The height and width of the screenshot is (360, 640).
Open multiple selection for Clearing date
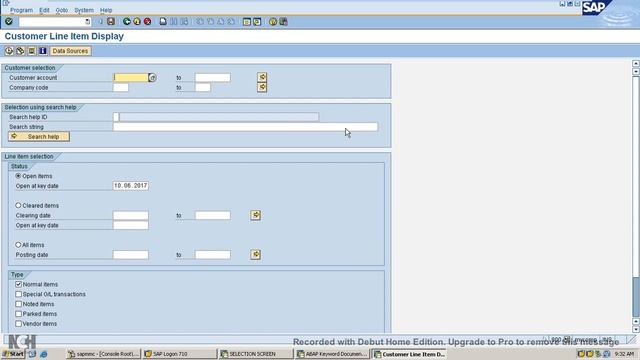256,215
